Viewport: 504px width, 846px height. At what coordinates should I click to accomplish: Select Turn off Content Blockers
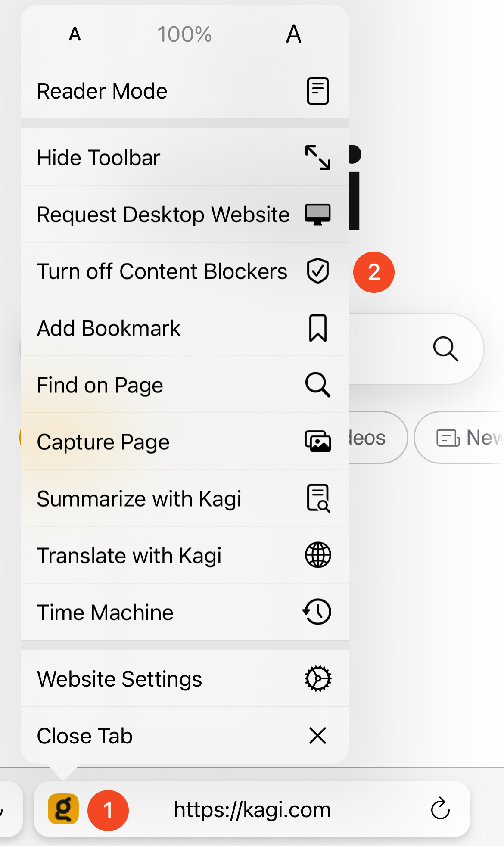185,271
